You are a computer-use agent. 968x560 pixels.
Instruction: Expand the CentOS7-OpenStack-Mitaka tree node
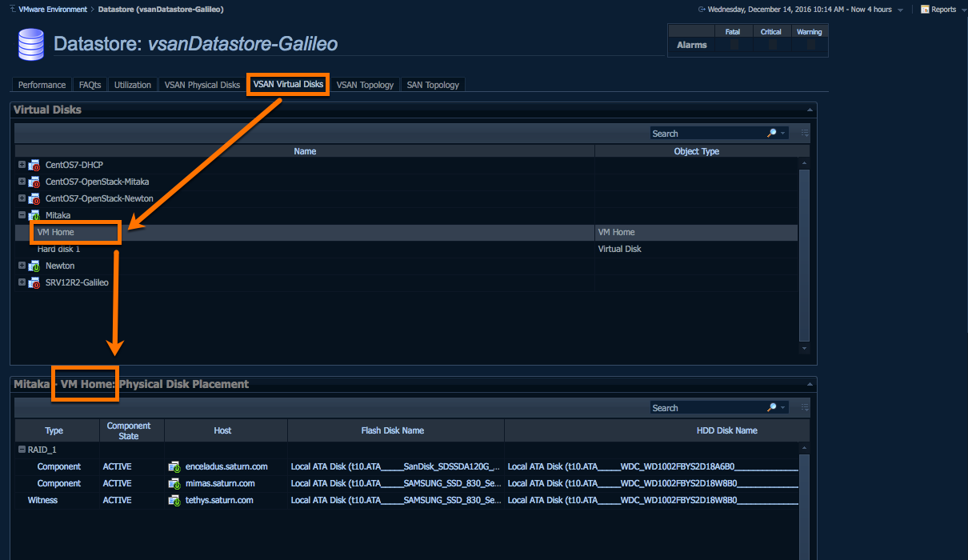[x=22, y=181]
